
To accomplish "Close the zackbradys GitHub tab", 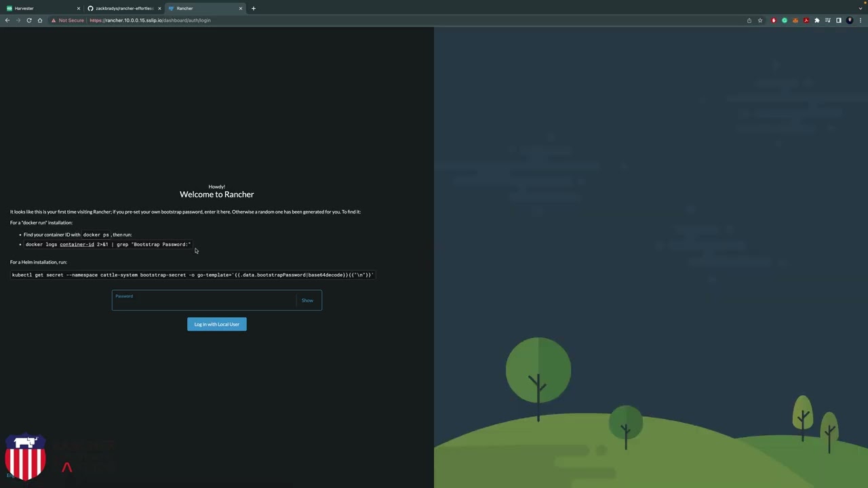I will pyautogui.click(x=159, y=9).
